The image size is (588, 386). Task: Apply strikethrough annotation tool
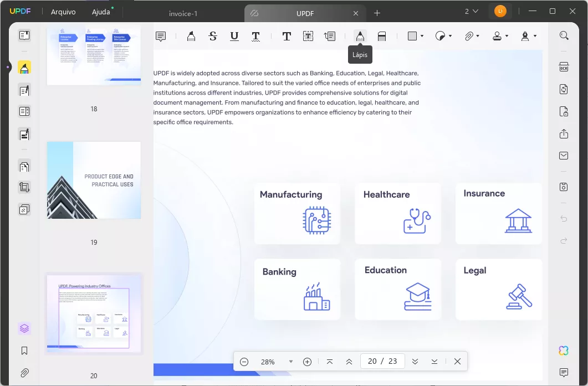tap(212, 35)
